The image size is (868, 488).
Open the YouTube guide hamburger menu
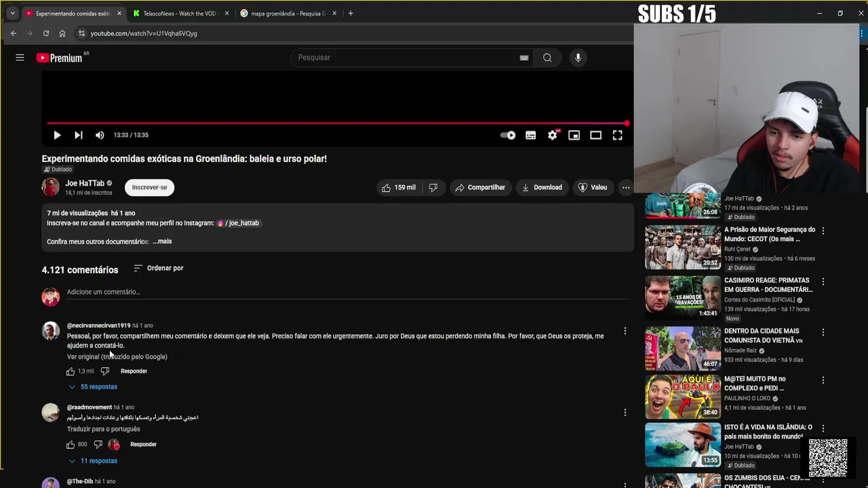[20, 58]
